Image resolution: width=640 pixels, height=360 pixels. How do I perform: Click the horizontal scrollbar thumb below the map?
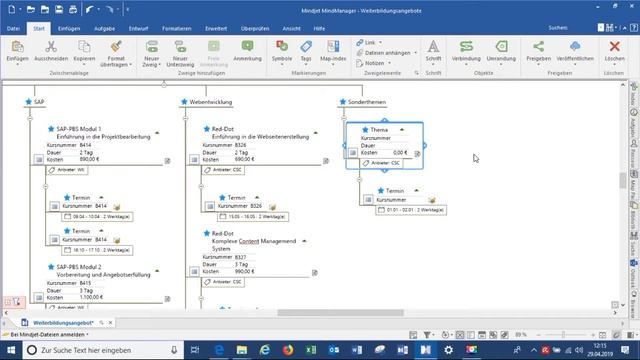pyautogui.click(x=340, y=313)
